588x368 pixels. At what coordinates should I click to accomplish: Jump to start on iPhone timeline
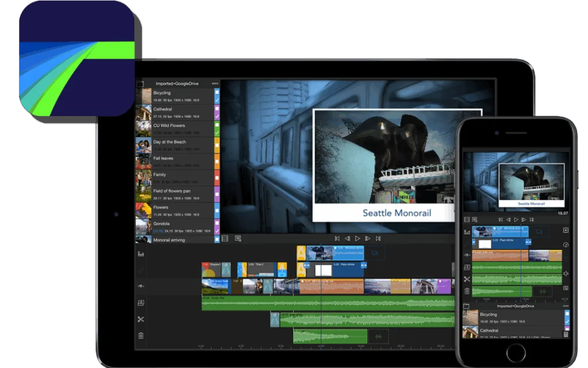coord(501,220)
